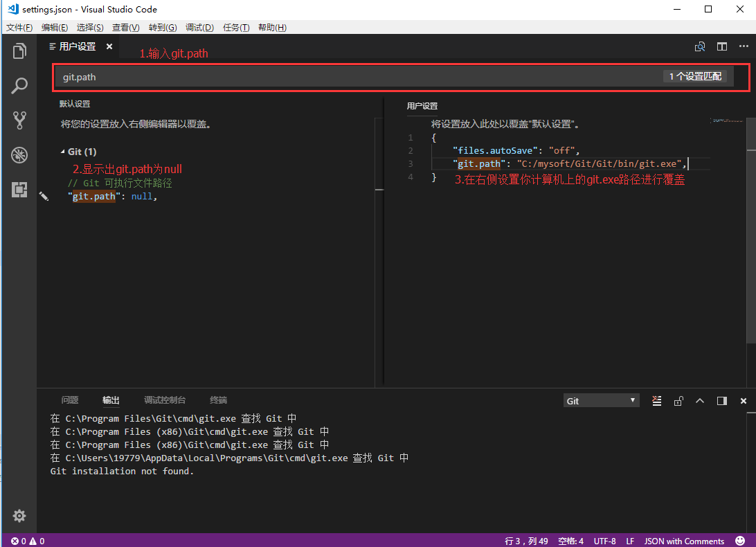Select the 用户设置 editor tab

[x=77, y=47]
